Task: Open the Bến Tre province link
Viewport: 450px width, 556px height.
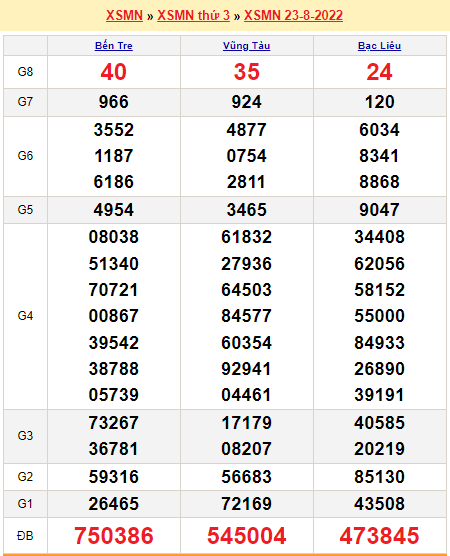Action: [113, 46]
